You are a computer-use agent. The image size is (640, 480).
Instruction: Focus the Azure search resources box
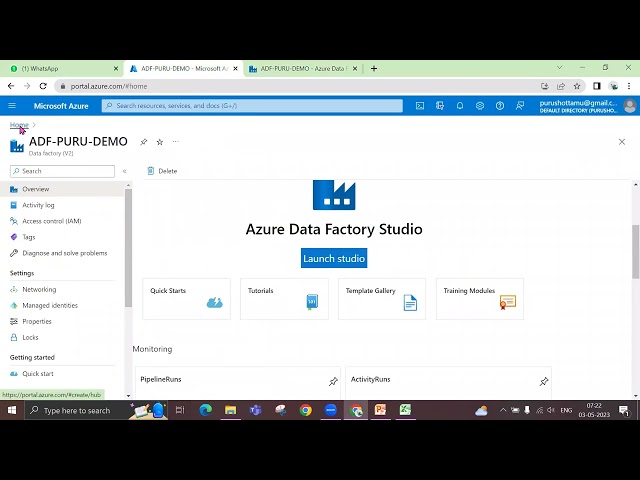pos(252,106)
